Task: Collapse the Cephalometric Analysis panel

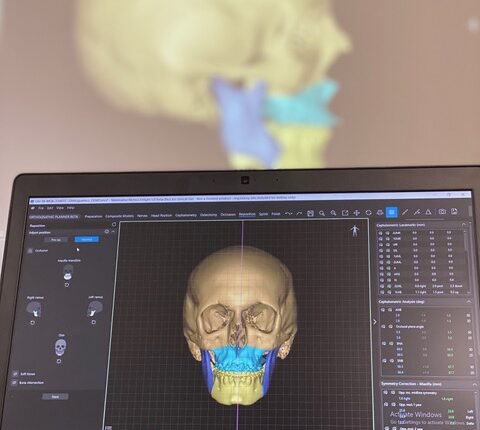Action: click(469, 301)
